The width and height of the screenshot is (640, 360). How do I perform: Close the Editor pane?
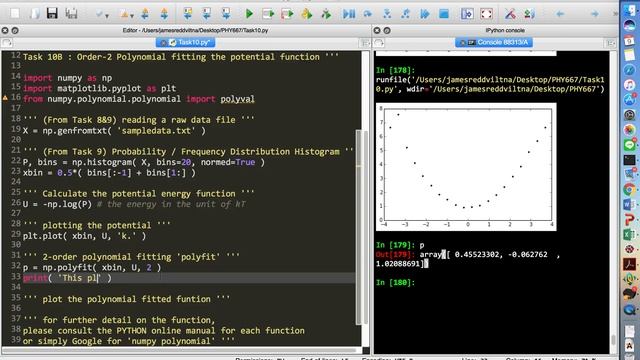pyautogui.click(x=5, y=30)
